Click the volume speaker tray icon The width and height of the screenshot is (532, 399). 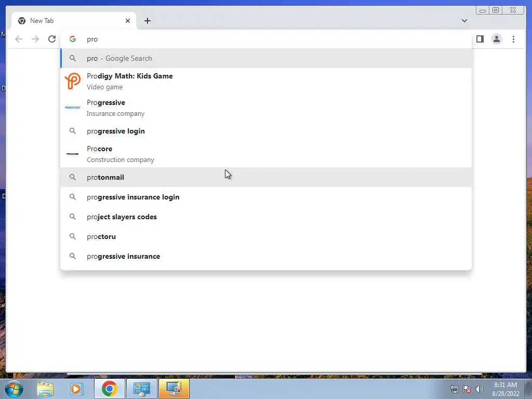(x=479, y=389)
